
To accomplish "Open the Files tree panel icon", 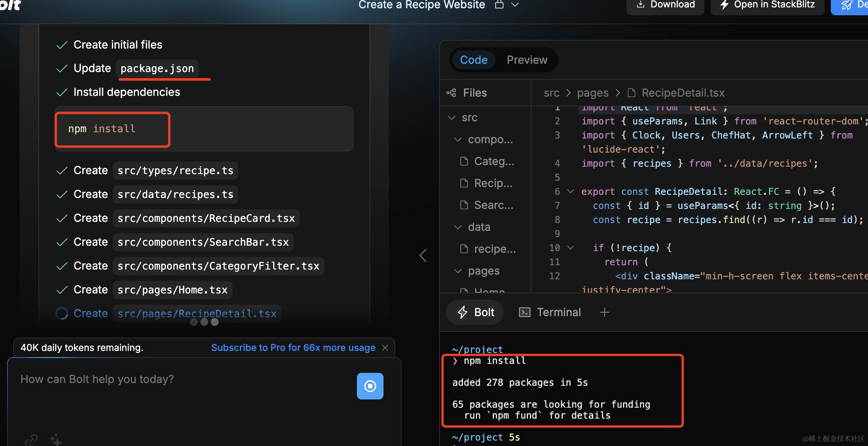I will 451,93.
